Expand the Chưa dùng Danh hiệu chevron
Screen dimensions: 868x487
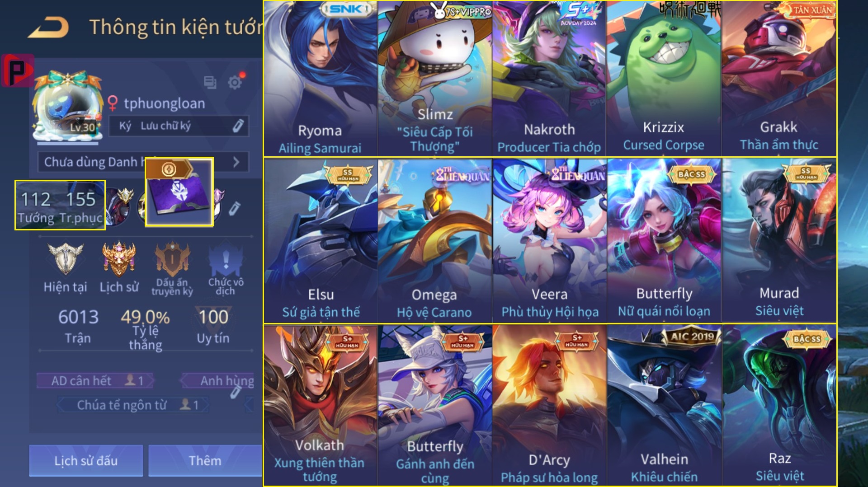tap(236, 162)
